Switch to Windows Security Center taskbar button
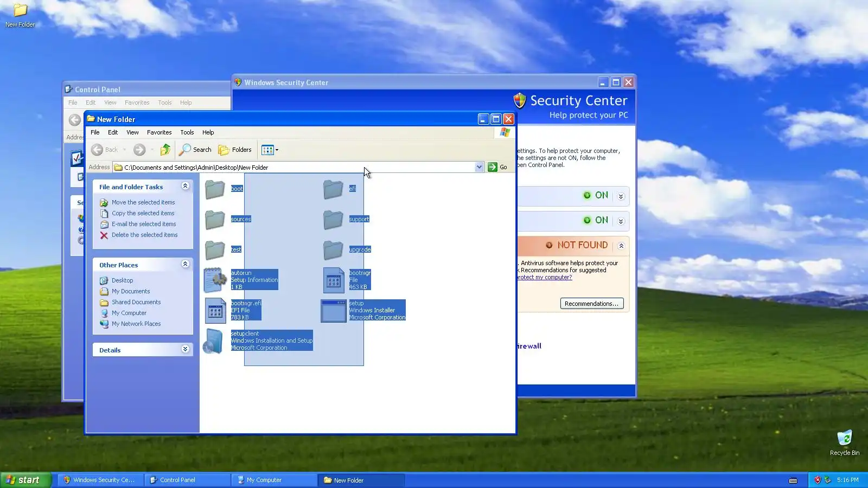 [x=101, y=480]
